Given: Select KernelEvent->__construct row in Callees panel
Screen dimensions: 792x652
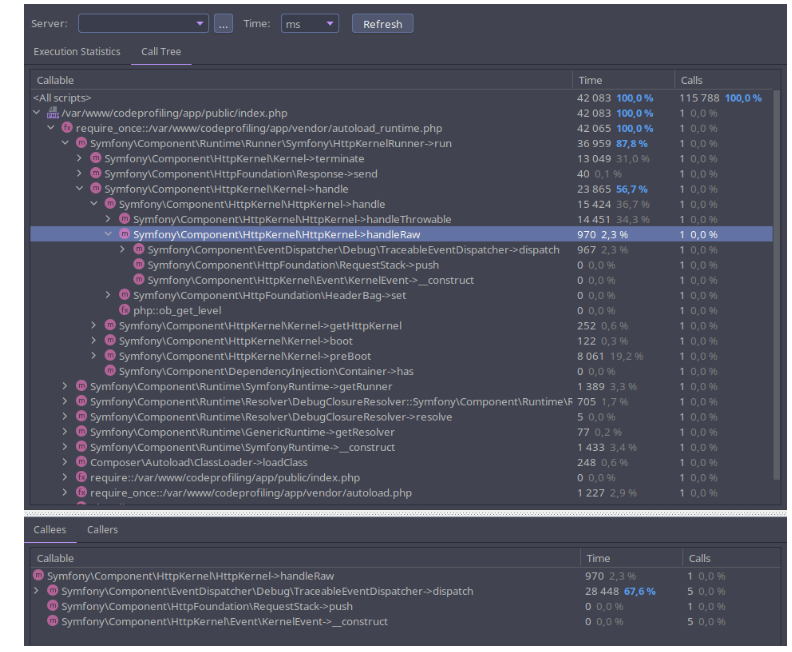Looking at the screenshot, I should (x=405, y=621).
